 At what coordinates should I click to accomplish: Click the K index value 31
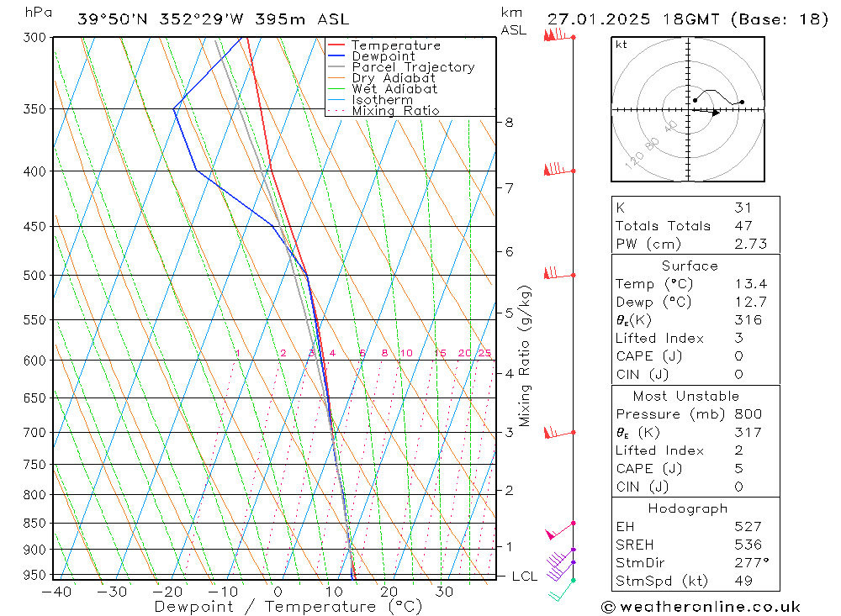click(743, 208)
